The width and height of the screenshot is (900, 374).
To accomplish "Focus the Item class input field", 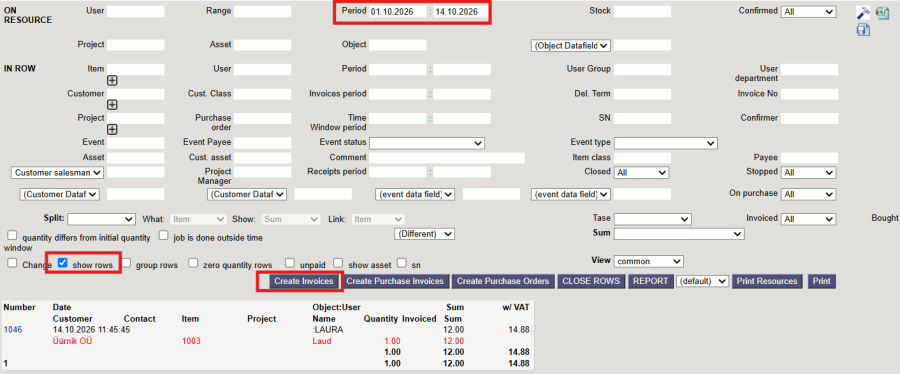I will pos(642,158).
